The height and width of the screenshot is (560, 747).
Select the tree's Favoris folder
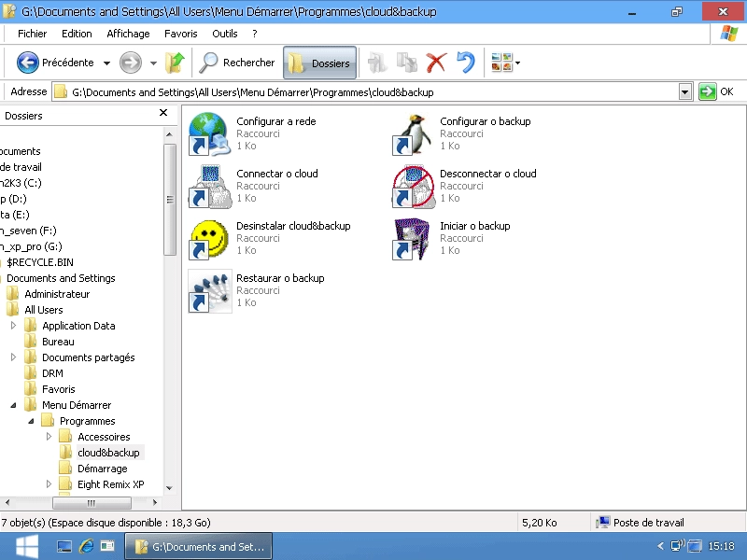pyautogui.click(x=58, y=389)
